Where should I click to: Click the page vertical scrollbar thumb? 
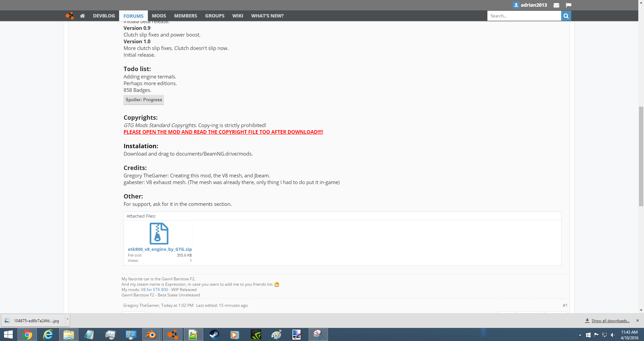click(x=641, y=156)
